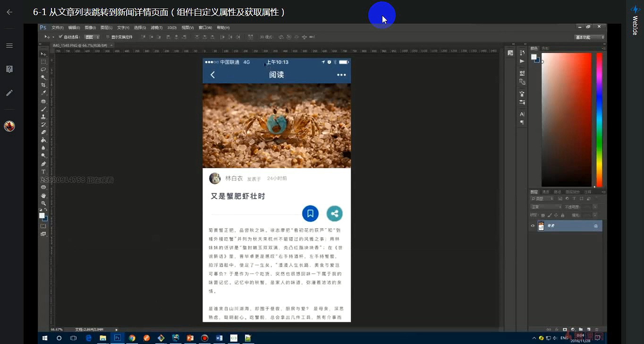The height and width of the screenshot is (344, 644).
Task: Switch to the 色板 tab
Action: [x=545, y=48]
